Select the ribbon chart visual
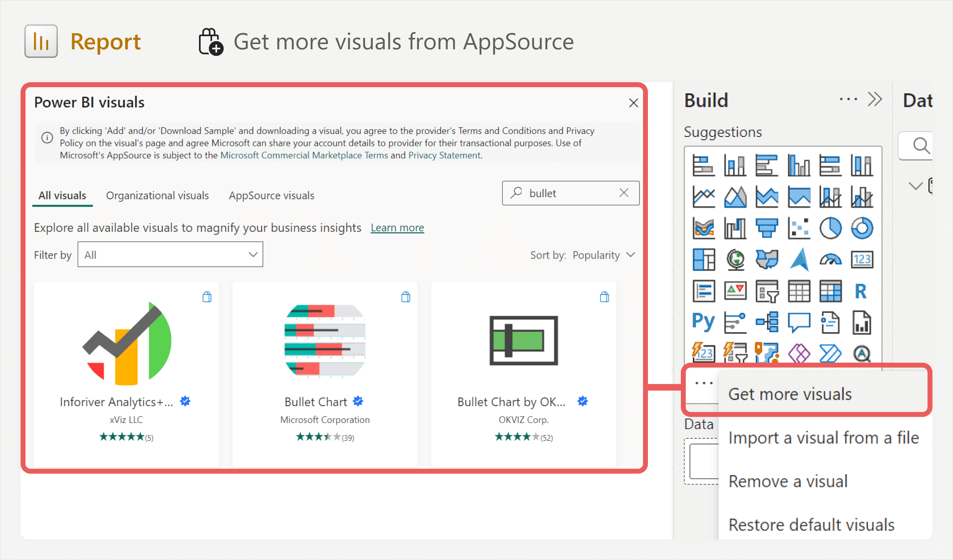 703,228
